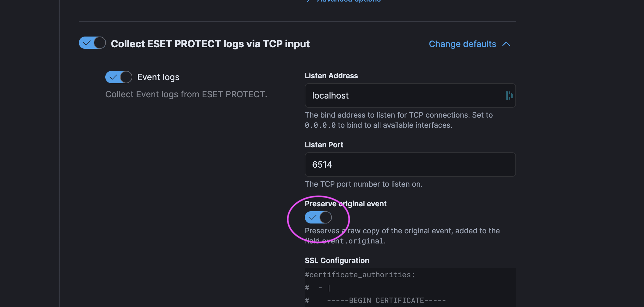
Task: Disable the Event logs switch
Action: 118,77
